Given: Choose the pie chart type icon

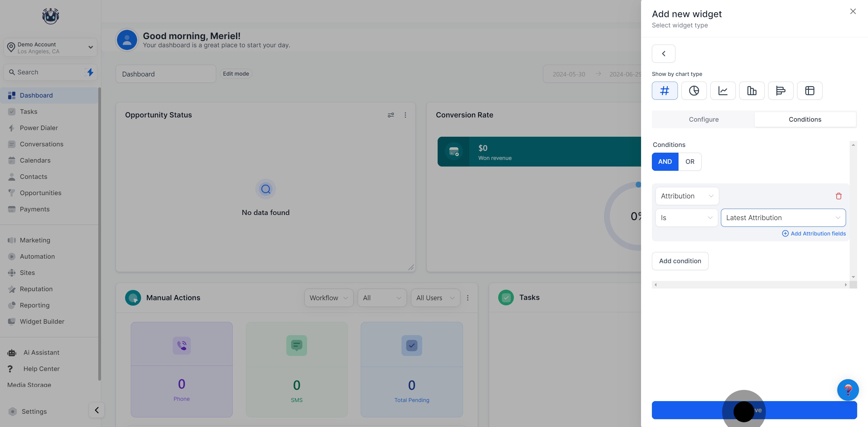Looking at the screenshot, I should point(694,91).
